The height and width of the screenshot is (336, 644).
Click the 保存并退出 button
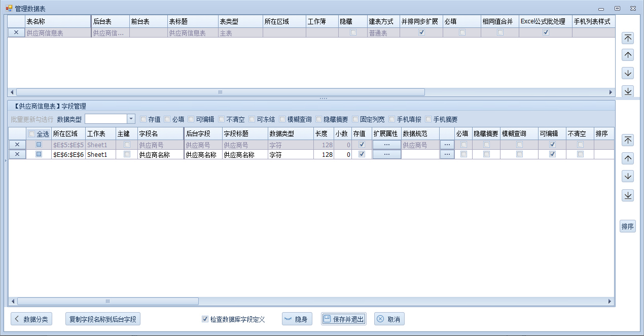pyautogui.click(x=343, y=319)
